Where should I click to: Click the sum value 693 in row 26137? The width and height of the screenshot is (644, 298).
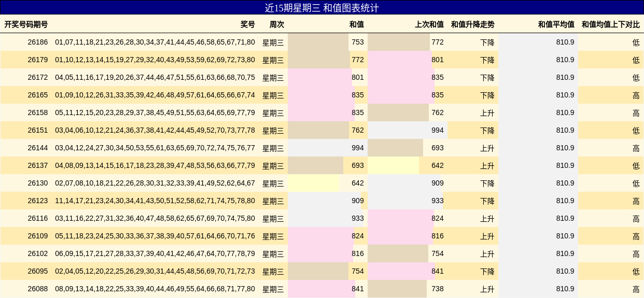click(x=358, y=165)
